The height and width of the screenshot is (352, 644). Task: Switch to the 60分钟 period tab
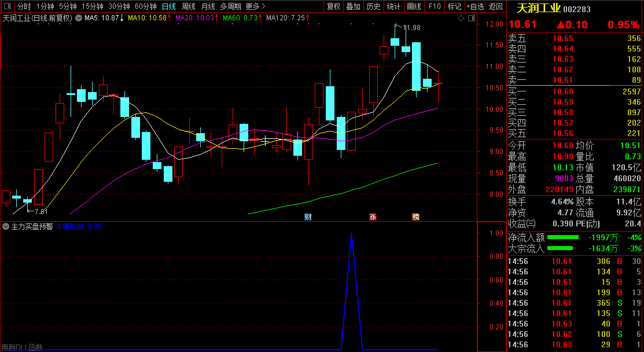coord(145,6)
